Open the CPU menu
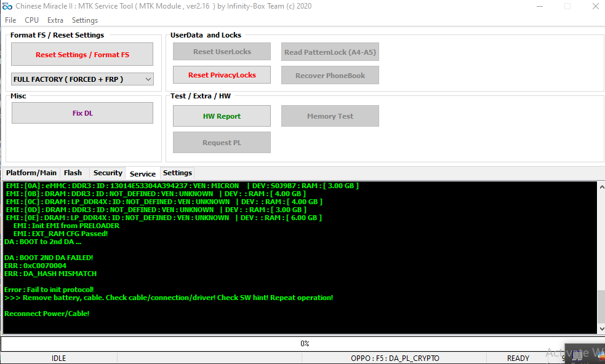The width and height of the screenshot is (605, 364). pyautogui.click(x=31, y=20)
